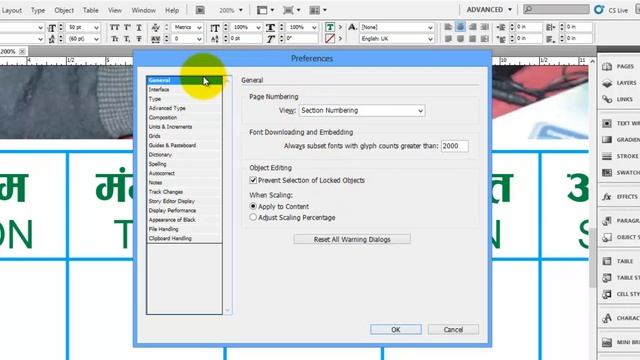Click the glyph count 2000 input field
The image size is (640, 360).
click(x=454, y=146)
